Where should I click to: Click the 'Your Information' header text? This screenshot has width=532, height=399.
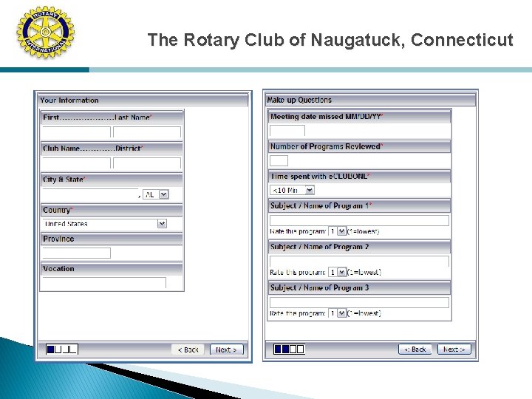tap(69, 100)
